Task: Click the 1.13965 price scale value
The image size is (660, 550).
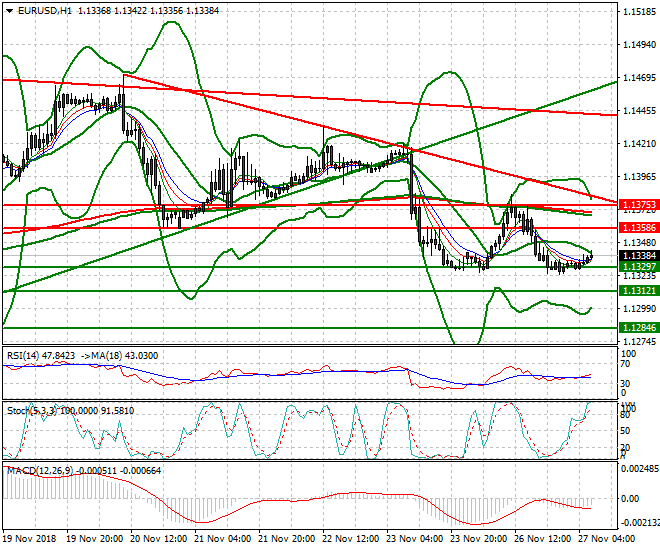Action: [x=639, y=176]
